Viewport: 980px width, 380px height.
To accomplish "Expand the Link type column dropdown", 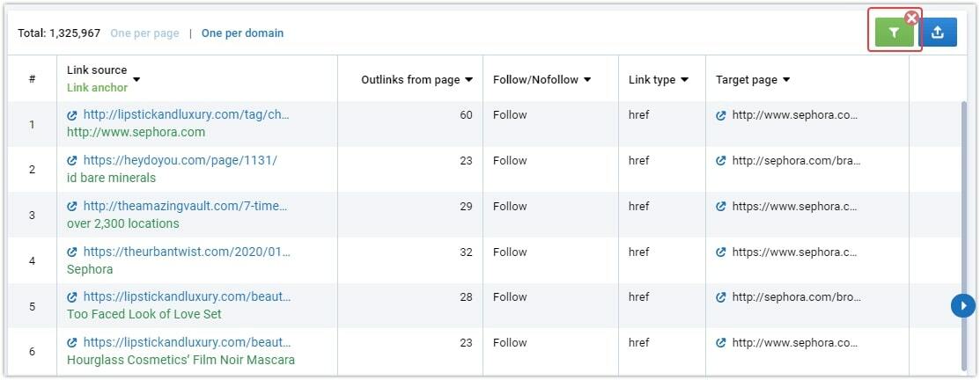I will 684,80.
